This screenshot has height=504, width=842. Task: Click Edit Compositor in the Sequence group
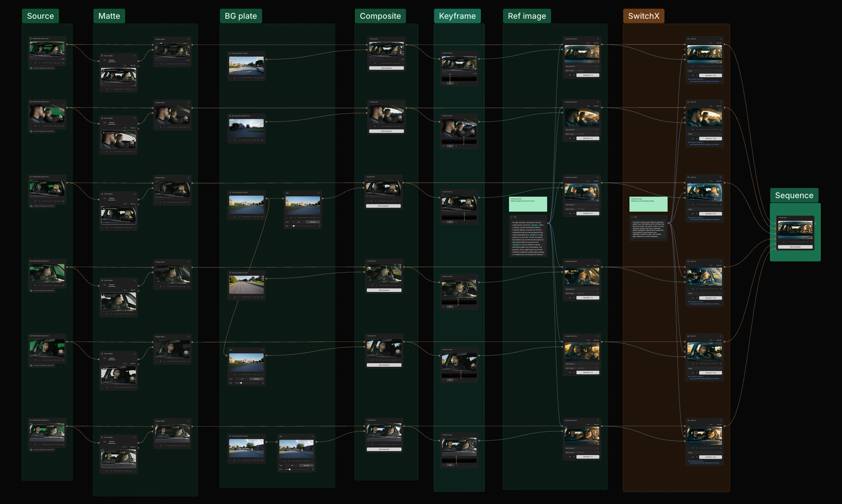point(795,247)
